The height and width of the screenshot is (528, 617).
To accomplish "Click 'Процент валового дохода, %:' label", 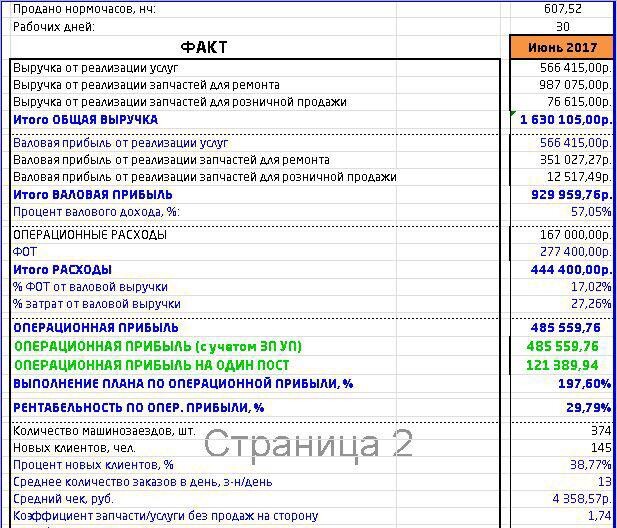I will point(96,212).
